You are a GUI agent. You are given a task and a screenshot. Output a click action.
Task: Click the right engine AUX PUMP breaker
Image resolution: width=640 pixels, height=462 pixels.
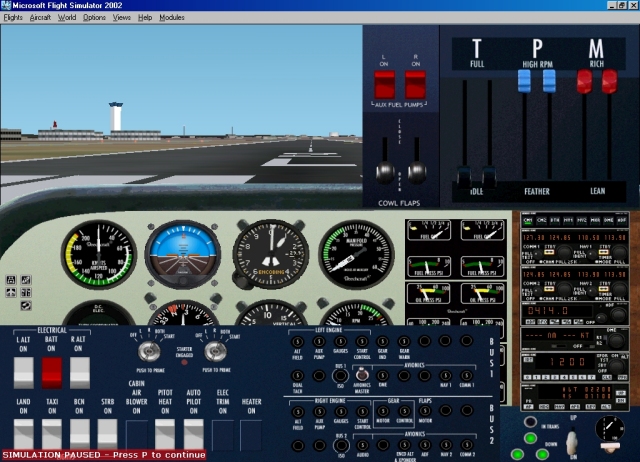(319, 411)
